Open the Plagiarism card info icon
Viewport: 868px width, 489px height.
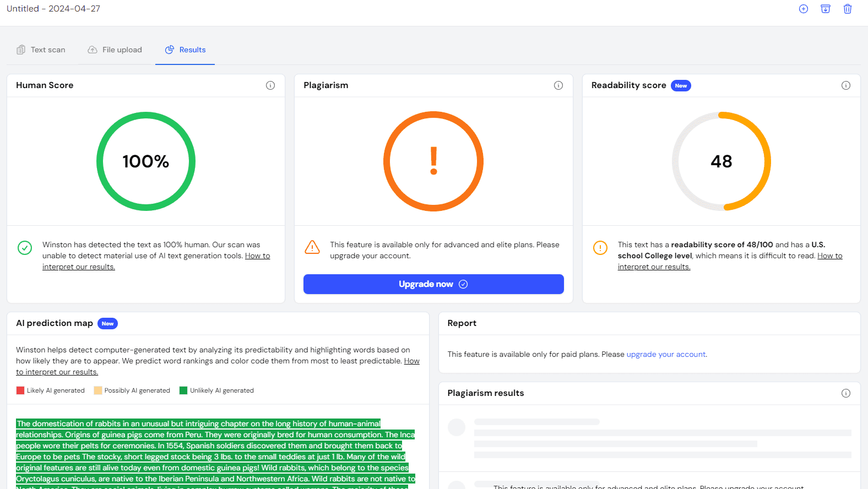tap(558, 85)
